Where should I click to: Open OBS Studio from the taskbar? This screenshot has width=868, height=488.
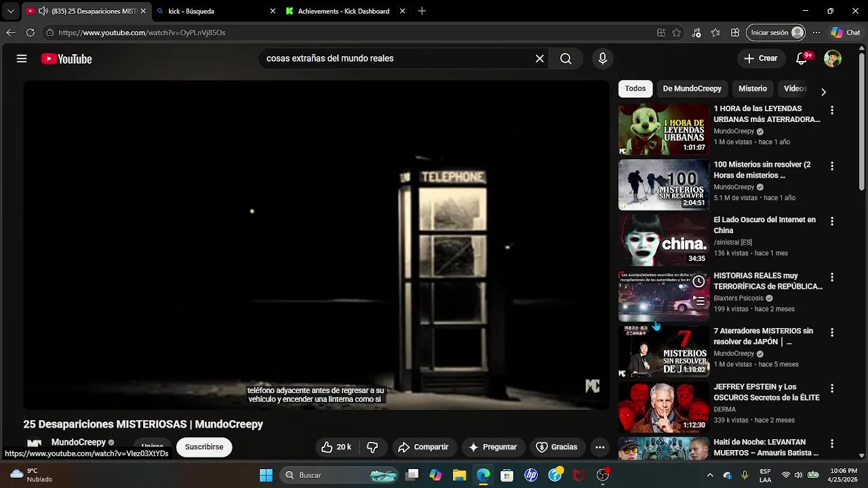tap(603, 475)
